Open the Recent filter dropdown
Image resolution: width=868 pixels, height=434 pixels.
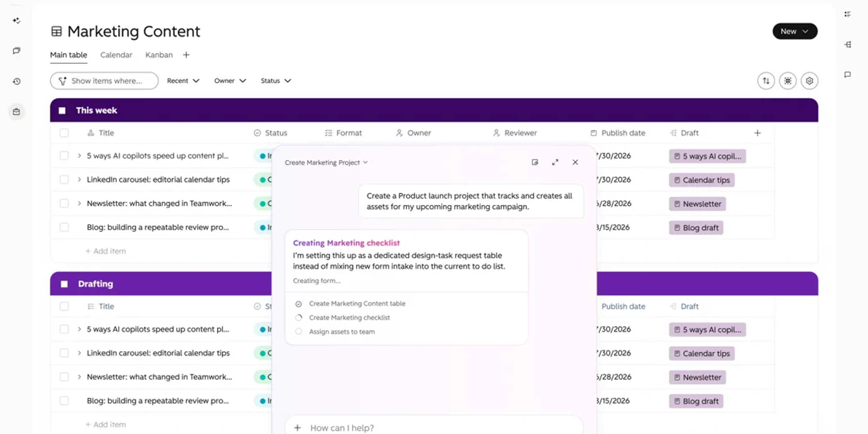click(x=183, y=81)
